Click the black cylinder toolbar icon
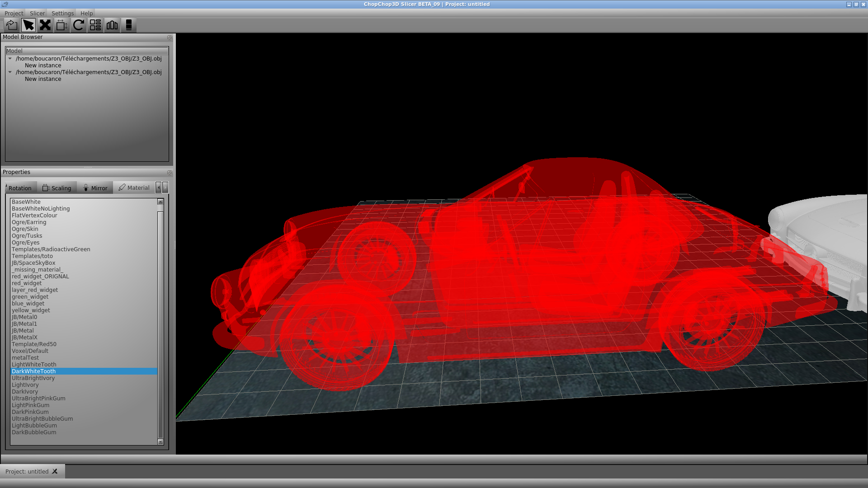This screenshot has height=488, width=868. click(x=129, y=25)
